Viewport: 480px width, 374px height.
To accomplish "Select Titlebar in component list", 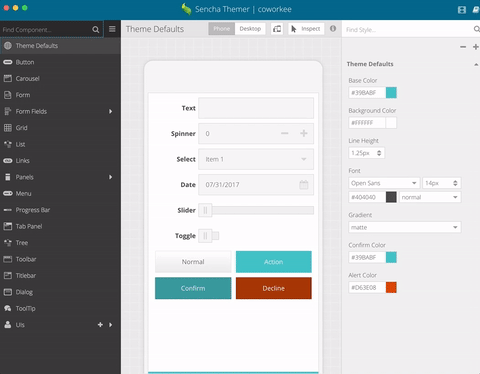I will [60, 276].
